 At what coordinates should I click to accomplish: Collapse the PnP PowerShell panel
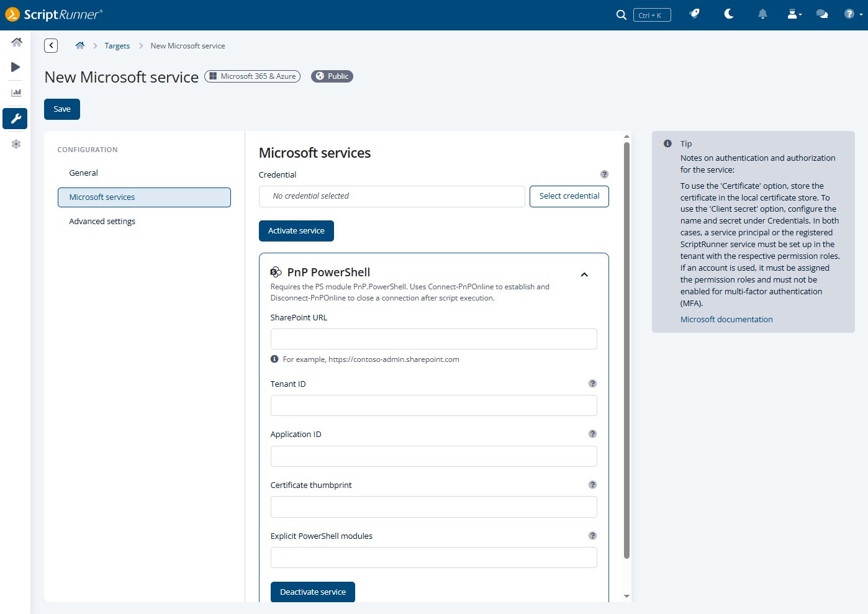click(x=584, y=274)
